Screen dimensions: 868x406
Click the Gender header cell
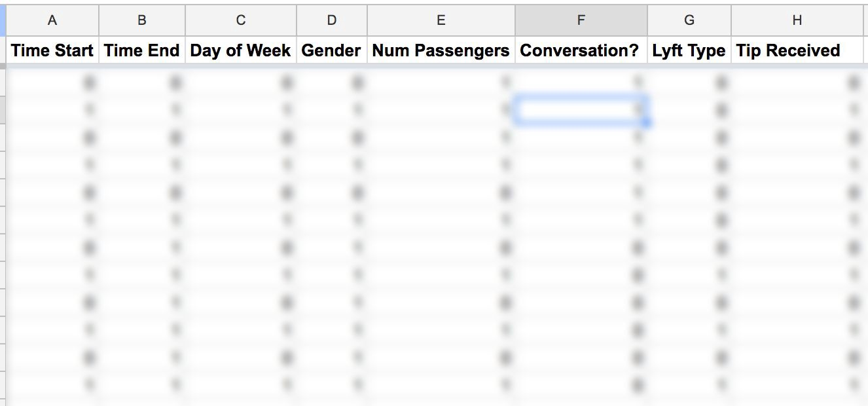pos(332,50)
